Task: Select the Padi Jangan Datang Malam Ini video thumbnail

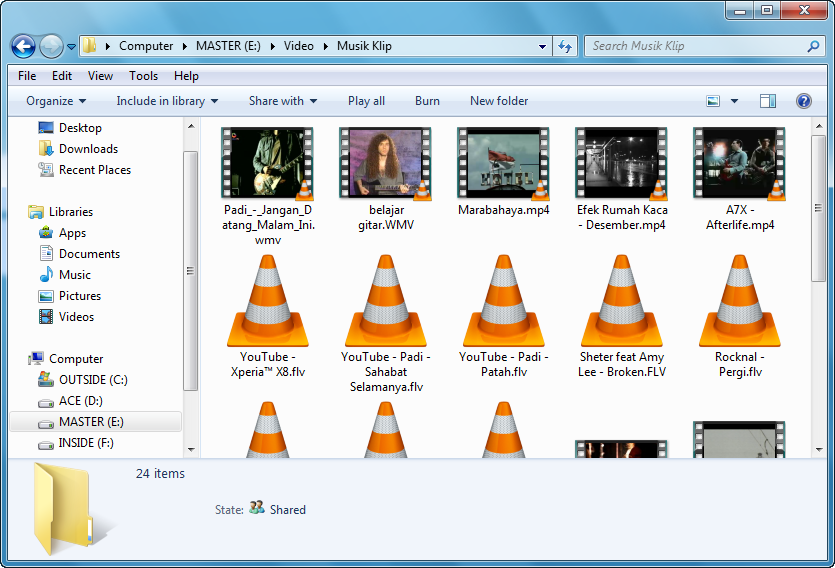Action: click(x=267, y=163)
